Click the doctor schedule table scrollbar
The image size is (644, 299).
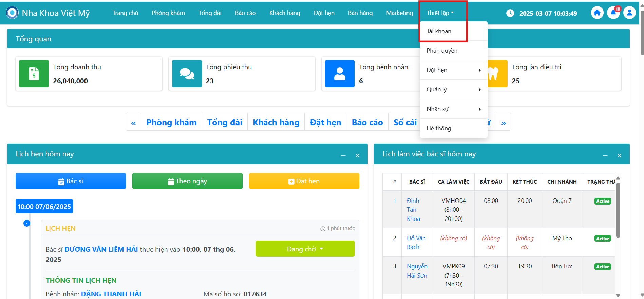point(618,211)
